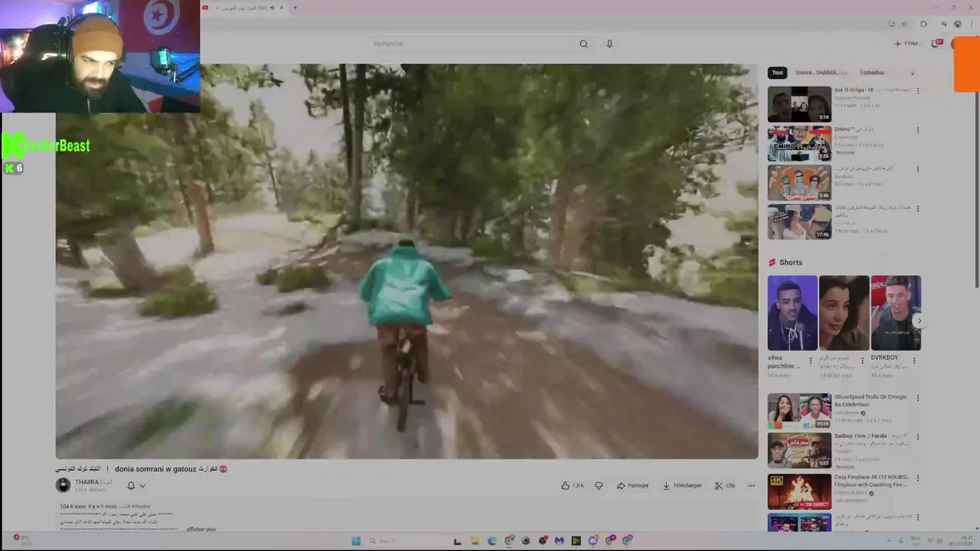This screenshot has height=551, width=980.
Task: Open the 17:46 duration video thumbnail
Action: click(x=799, y=222)
